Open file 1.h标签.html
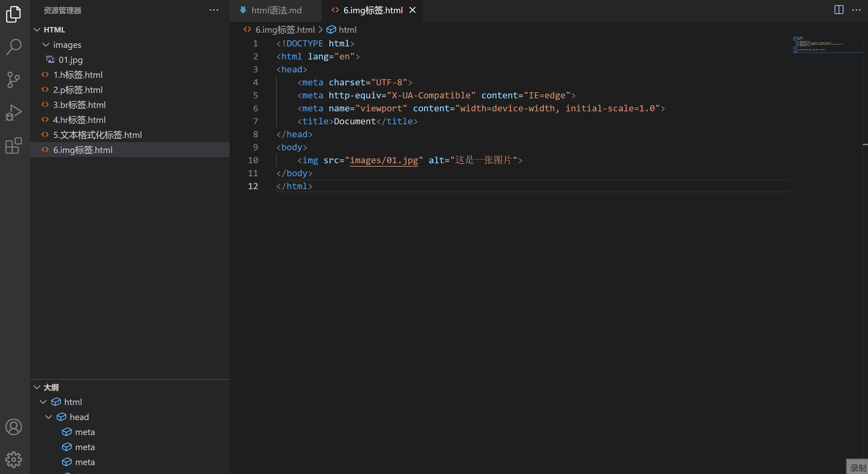The image size is (868, 474). coord(79,74)
